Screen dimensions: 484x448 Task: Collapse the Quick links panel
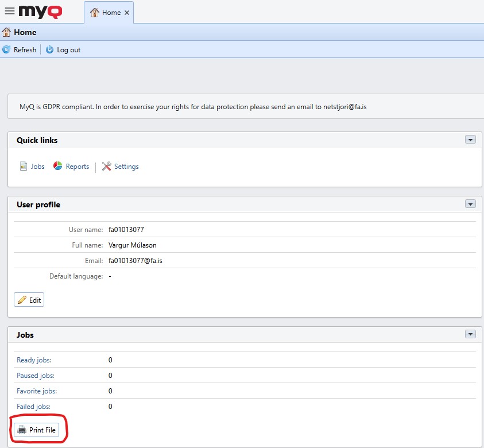(470, 140)
